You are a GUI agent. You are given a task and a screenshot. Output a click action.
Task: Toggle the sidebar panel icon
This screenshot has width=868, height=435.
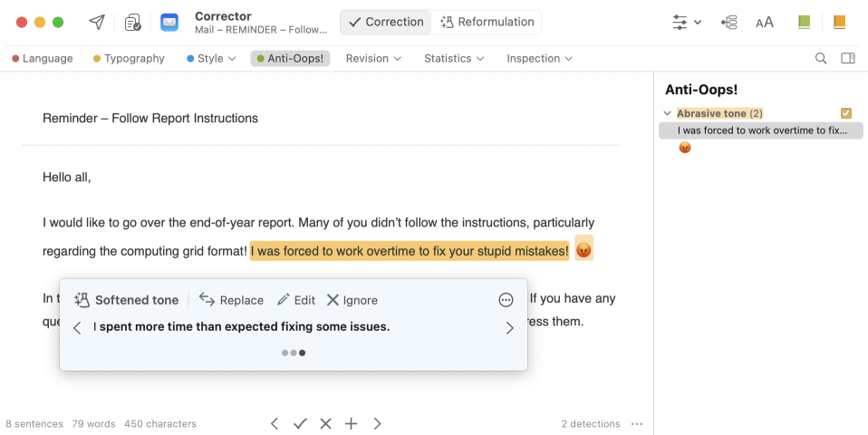point(848,58)
